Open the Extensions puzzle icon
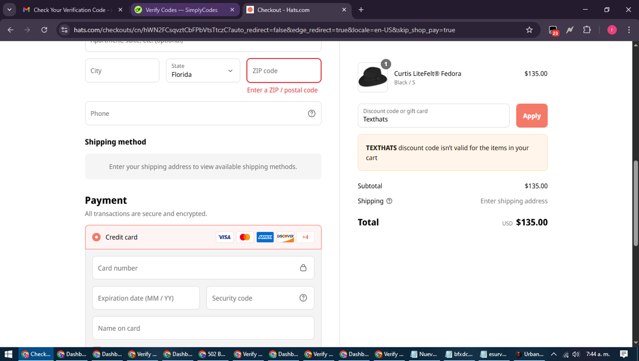This screenshot has width=639, height=361. pos(587,30)
